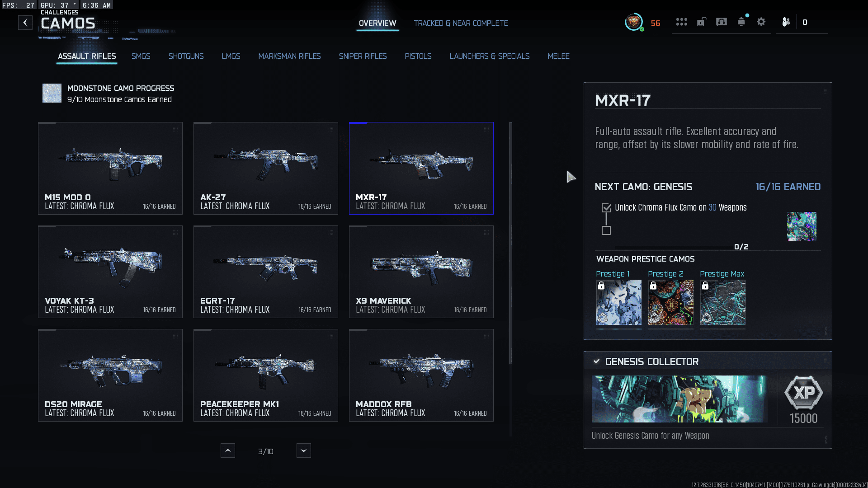Image resolution: width=868 pixels, height=488 pixels.
Task: Go to next page with down chevron
Action: 304,450
